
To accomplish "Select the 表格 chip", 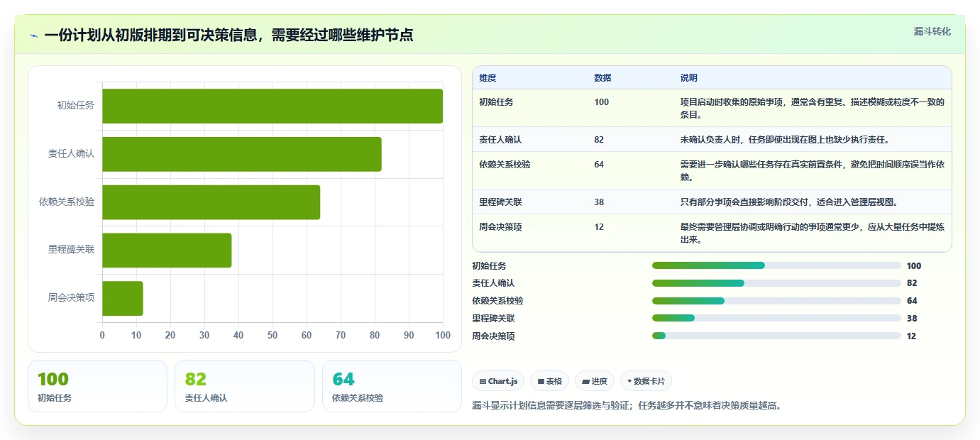I will coord(550,381).
